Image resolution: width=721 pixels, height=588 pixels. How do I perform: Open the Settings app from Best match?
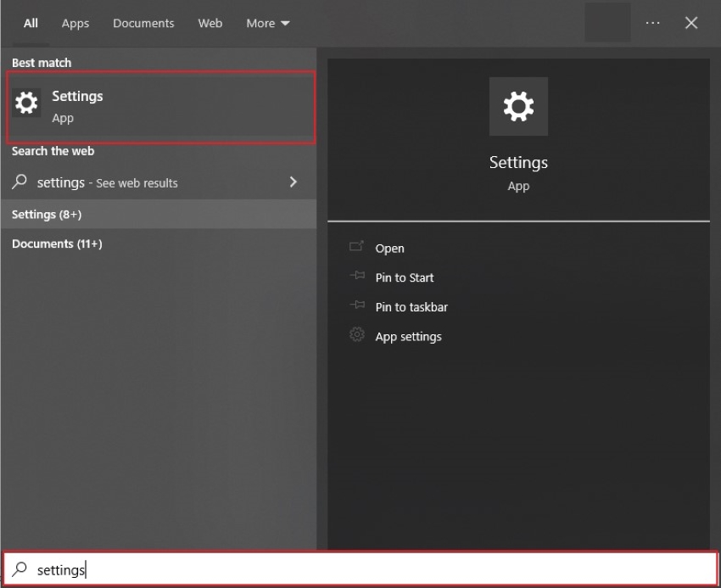pyautogui.click(x=77, y=96)
